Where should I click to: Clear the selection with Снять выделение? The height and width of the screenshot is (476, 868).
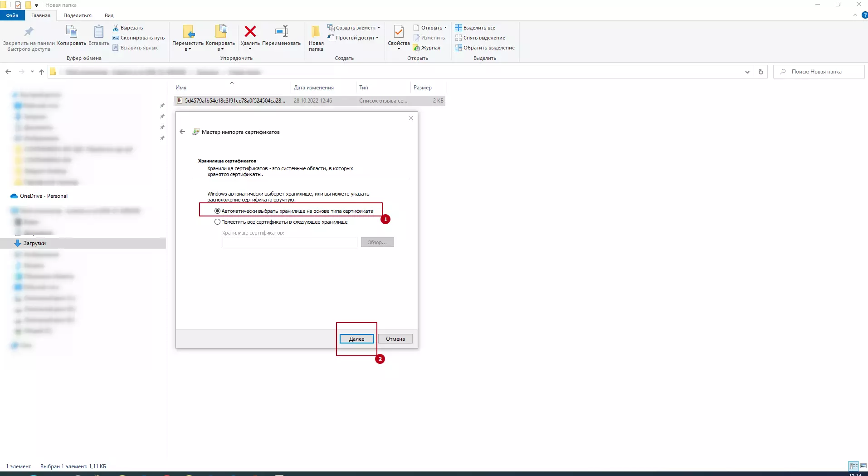[480, 38]
